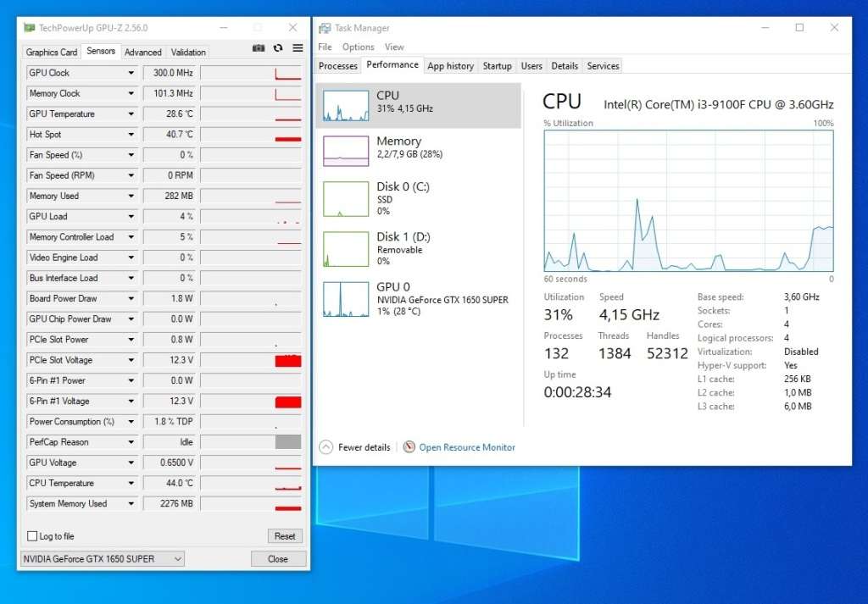
Task: Select Disk 1 (D:) graph icon
Action: tap(346, 249)
